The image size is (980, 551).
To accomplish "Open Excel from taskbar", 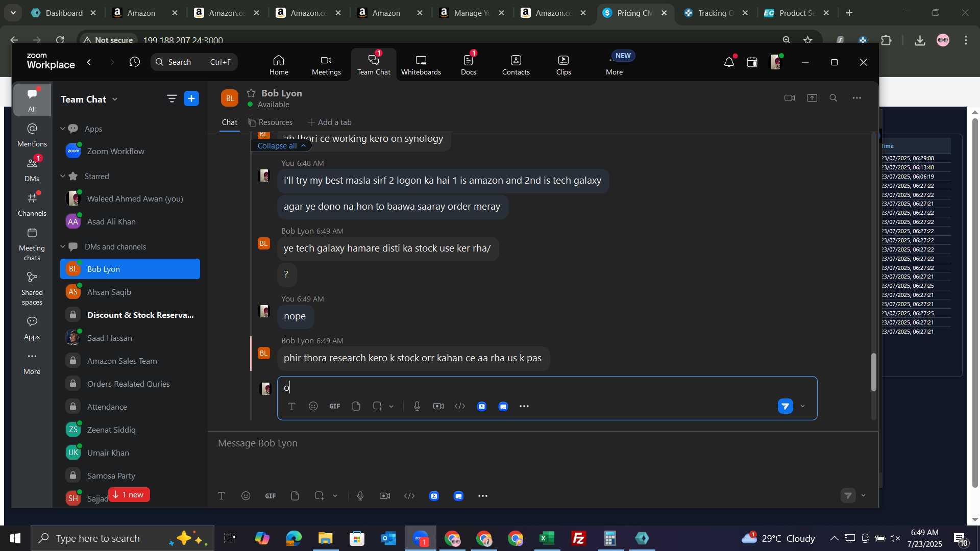I will click(x=547, y=538).
